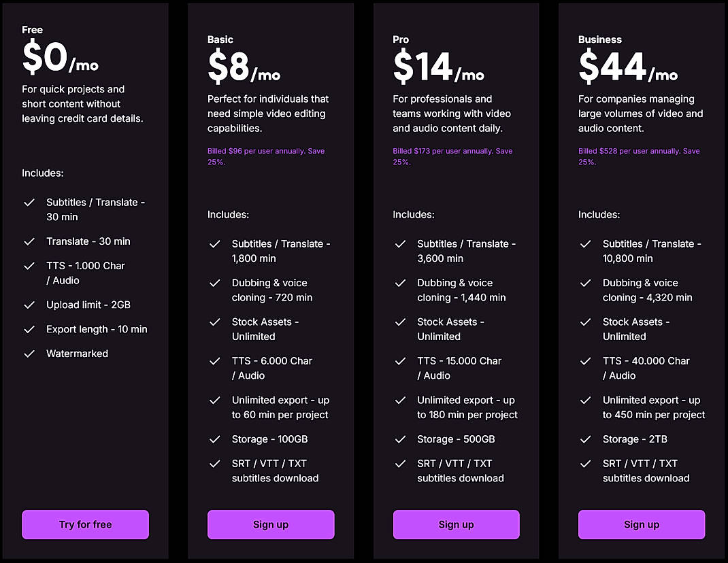
Task: Select the Pro plan title
Action: coord(401,39)
